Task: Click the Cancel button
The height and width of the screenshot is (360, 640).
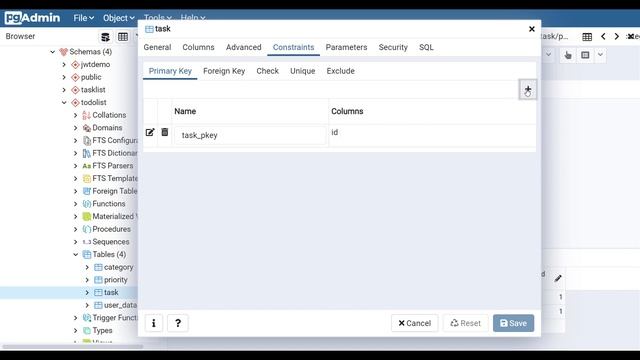Action: [415, 323]
